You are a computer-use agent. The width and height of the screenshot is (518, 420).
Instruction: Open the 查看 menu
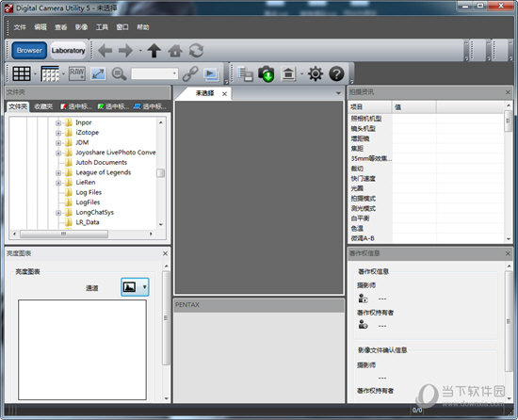(x=61, y=27)
